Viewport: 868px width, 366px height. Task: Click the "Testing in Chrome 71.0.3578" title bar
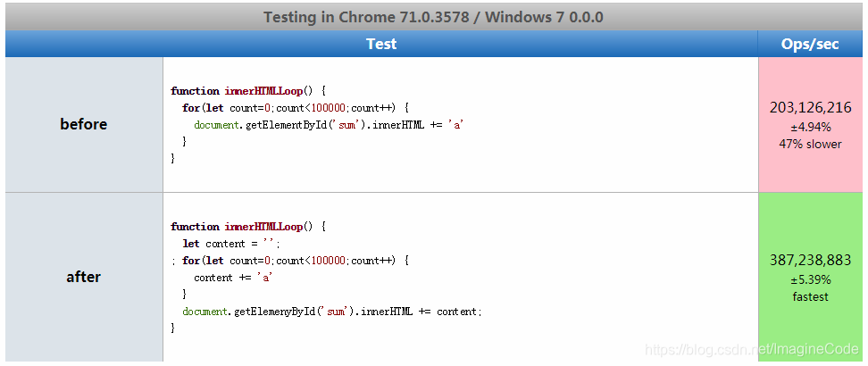[434, 17]
